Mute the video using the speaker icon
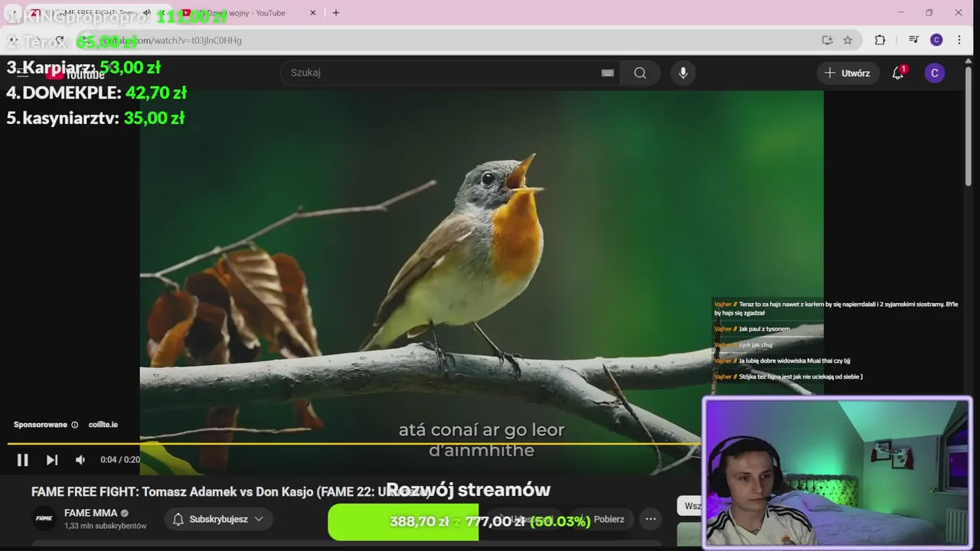 pos(80,460)
